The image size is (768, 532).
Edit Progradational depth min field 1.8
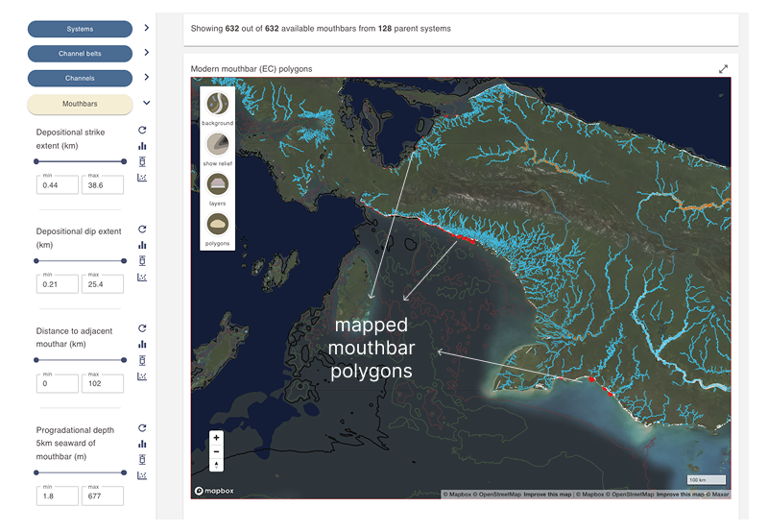pyautogui.click(x=58, y=496)
